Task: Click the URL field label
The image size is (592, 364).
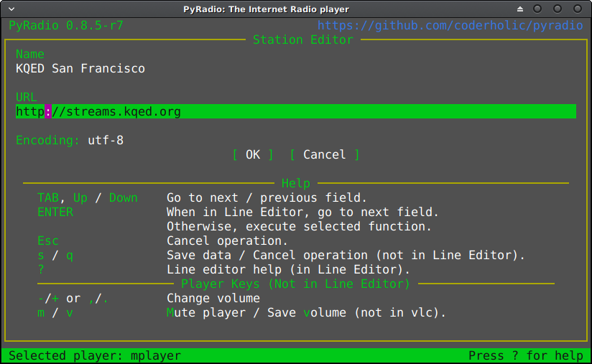Action: 27,98
